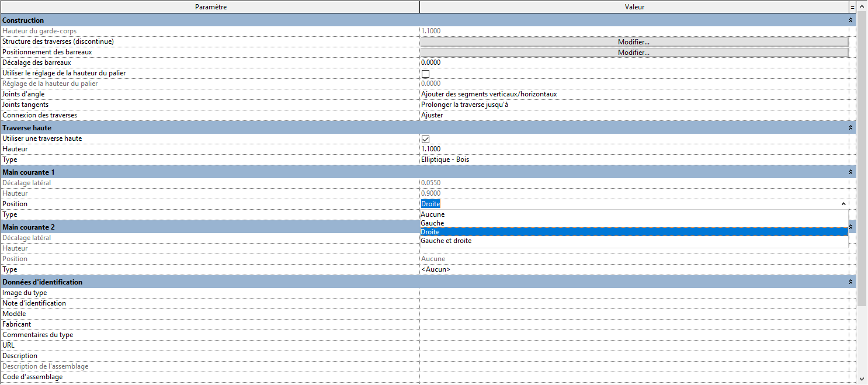
Task: Click Modifier for Positionnement des barreaux
Action: coord(634,53)
